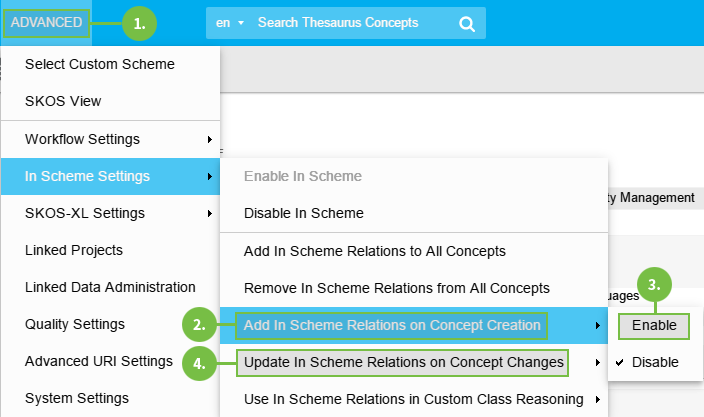Select the checked Disable option
The height and width of the screenshot is (417, 704).
[655, 362]
